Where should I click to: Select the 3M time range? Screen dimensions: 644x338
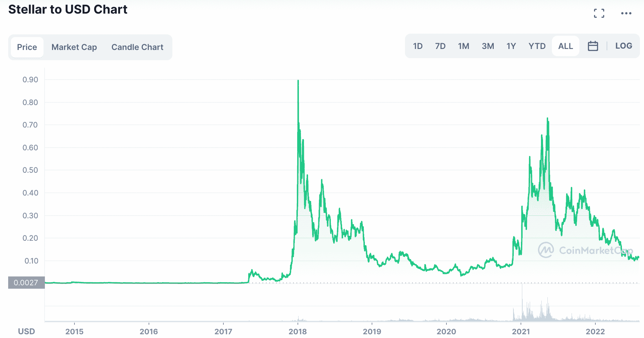(x=488, y=46)
